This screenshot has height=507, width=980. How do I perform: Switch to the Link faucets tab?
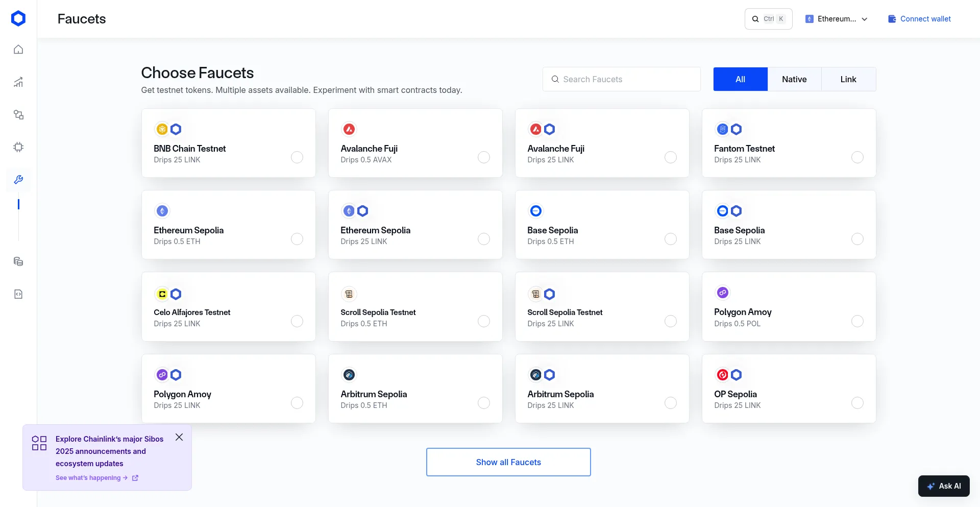[x=848, y=79]
